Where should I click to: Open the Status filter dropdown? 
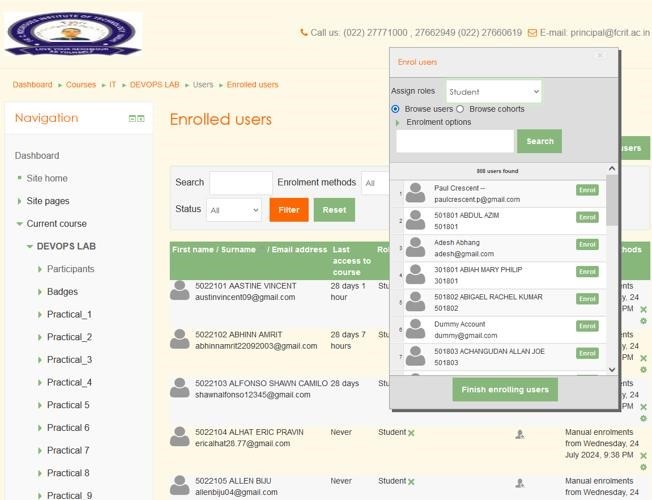[233, 210]
